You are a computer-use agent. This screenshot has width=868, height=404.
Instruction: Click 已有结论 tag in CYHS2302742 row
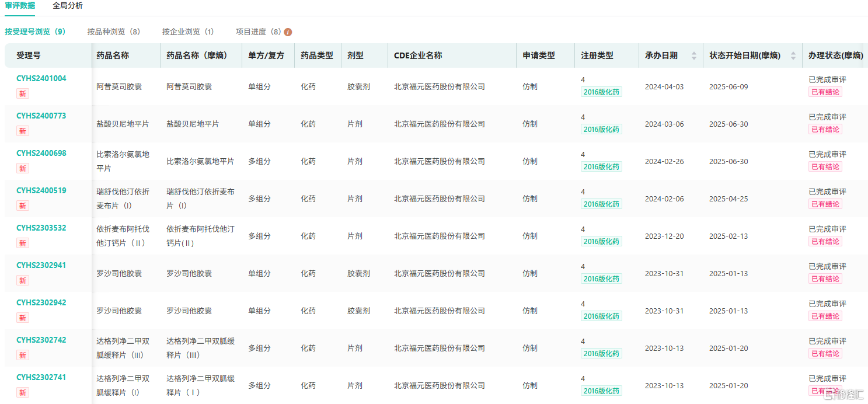(825, 353)
